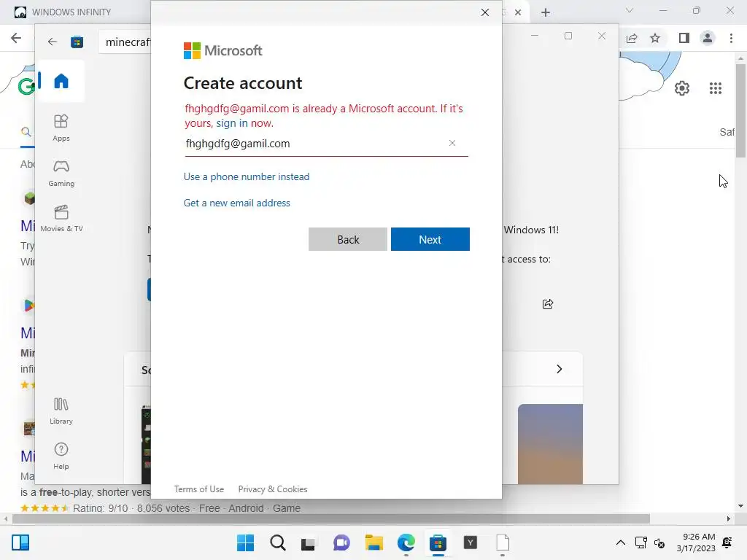Open Terms of Use link
Image resolution: width=747 pixels, height=560 pixels.
(199, 489)
